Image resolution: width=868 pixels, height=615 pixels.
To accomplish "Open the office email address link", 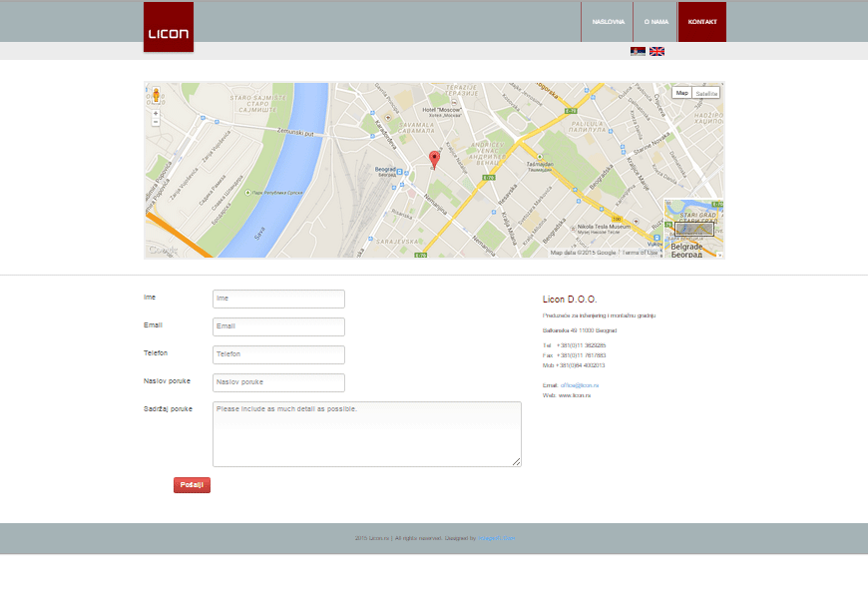I will [x=580, y=384].
